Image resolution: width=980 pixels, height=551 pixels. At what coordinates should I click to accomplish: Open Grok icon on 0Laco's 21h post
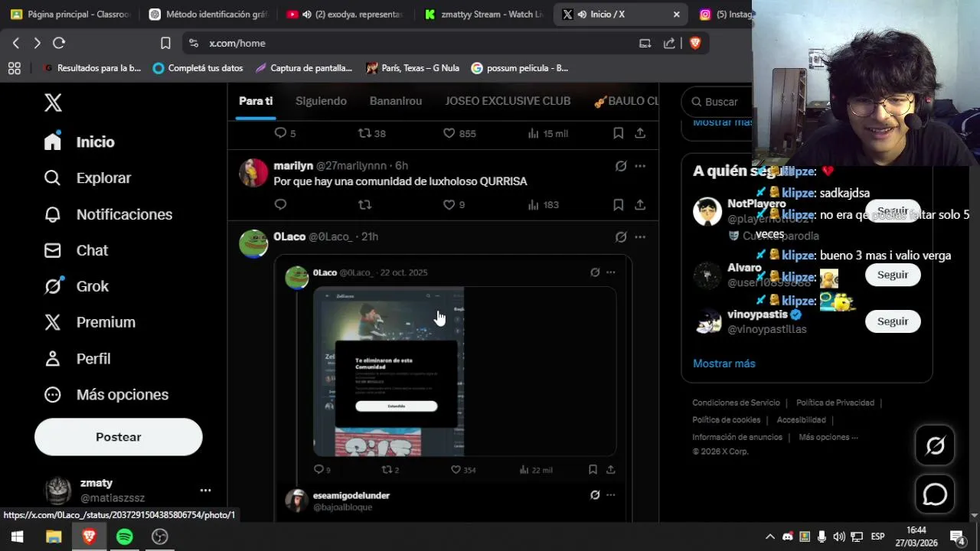pyautogui.click(x=621, y=237)
